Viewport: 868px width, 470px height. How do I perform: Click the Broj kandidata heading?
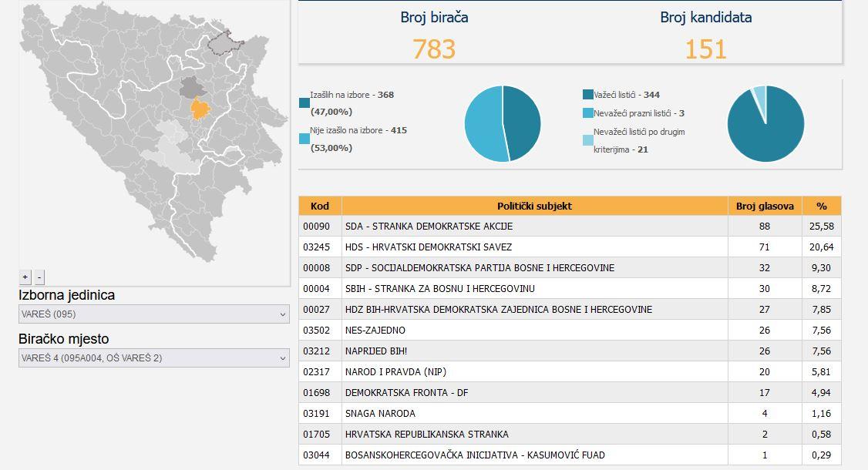[x=706, y=17]
